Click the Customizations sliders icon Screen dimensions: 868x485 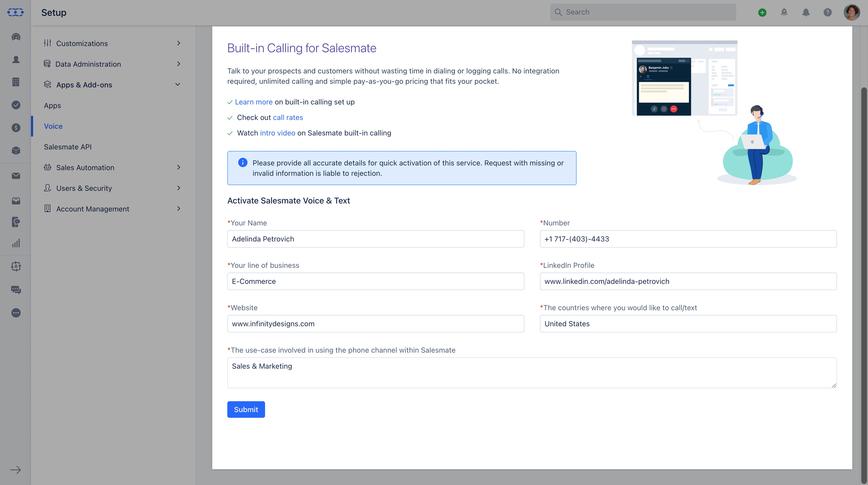48,43
